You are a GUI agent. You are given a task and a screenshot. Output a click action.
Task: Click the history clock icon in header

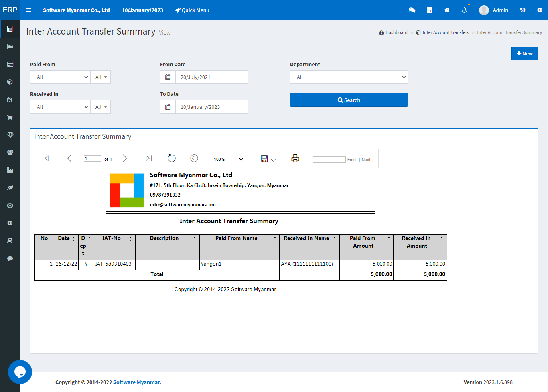point(523,10)
